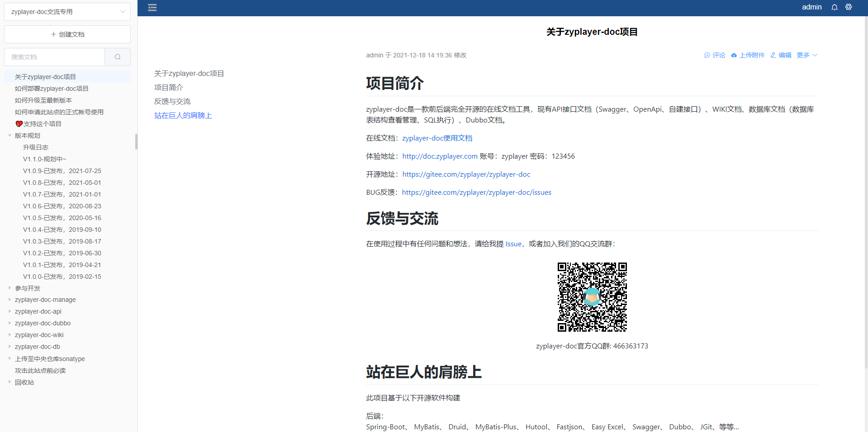
Task: Expand the zyplayer-doc-wiki node
Action: pyautogui.click(x=9, y=335)
